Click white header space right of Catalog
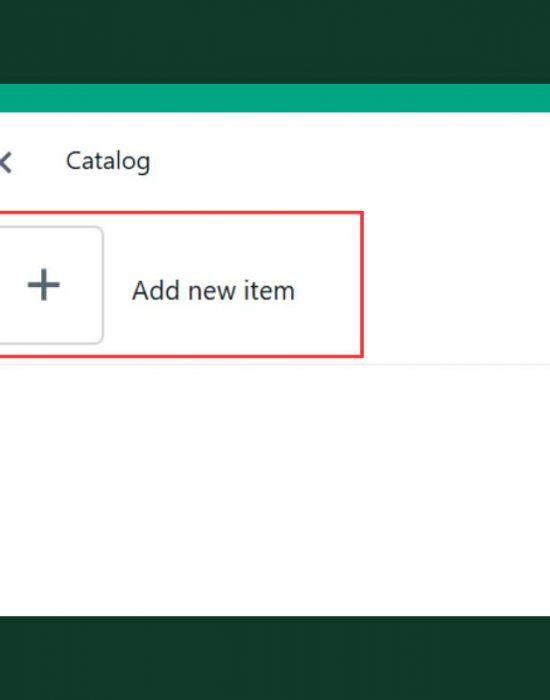Image resolution: width=550 pixels, height=700 pixels. coord(350,162)
